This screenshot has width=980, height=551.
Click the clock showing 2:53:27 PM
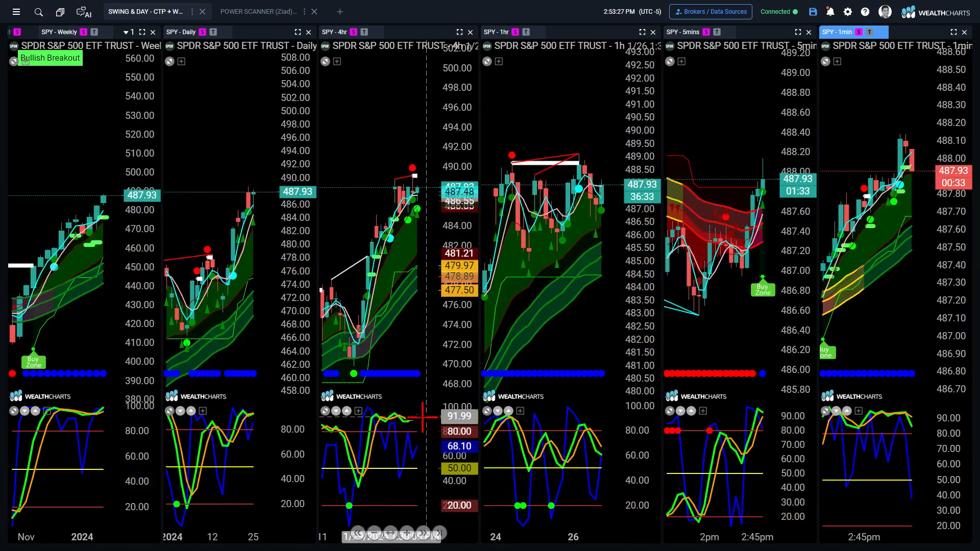tap(619, 12)
